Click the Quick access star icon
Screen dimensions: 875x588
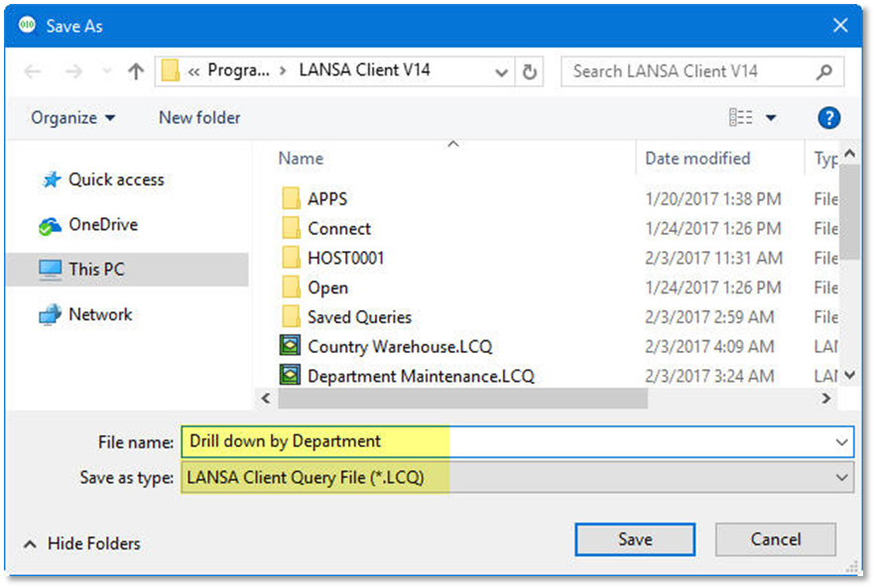(51, 180)
